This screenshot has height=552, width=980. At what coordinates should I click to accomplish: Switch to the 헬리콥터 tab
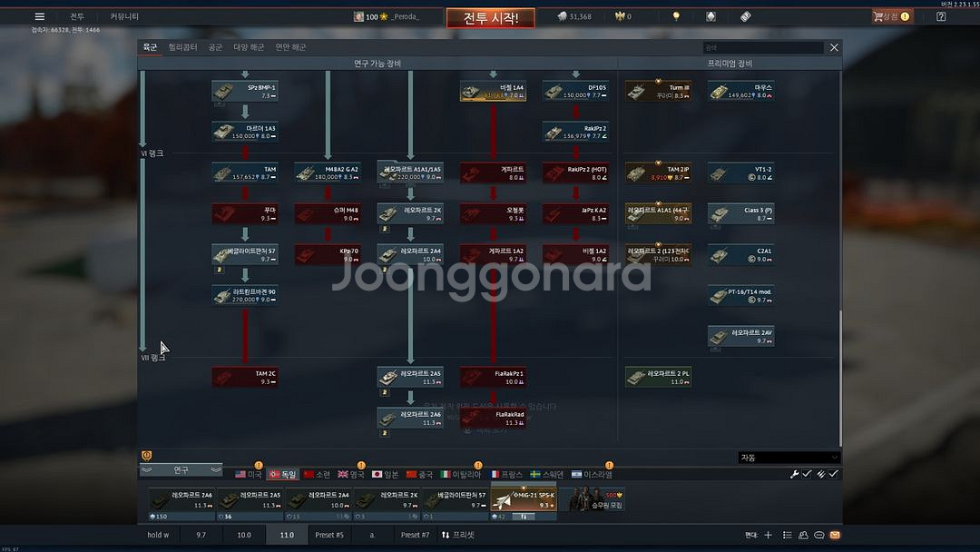click(182, 47)
